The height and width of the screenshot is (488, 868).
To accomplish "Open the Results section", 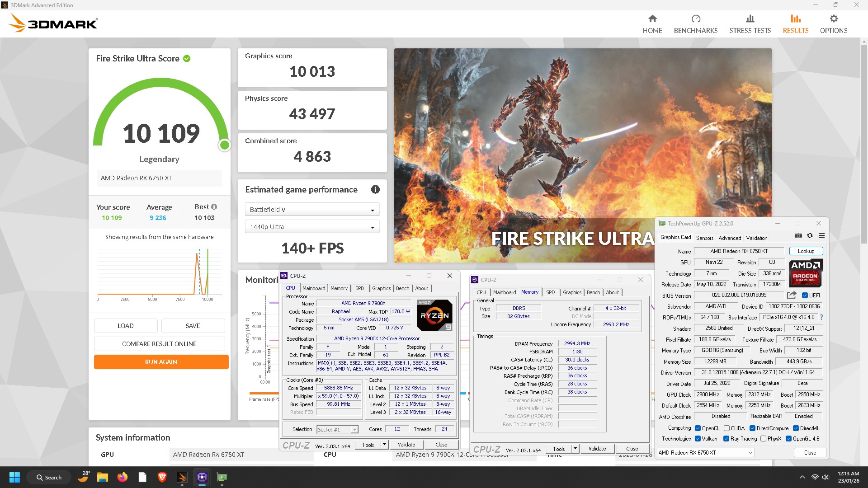I will click(795, 24).
